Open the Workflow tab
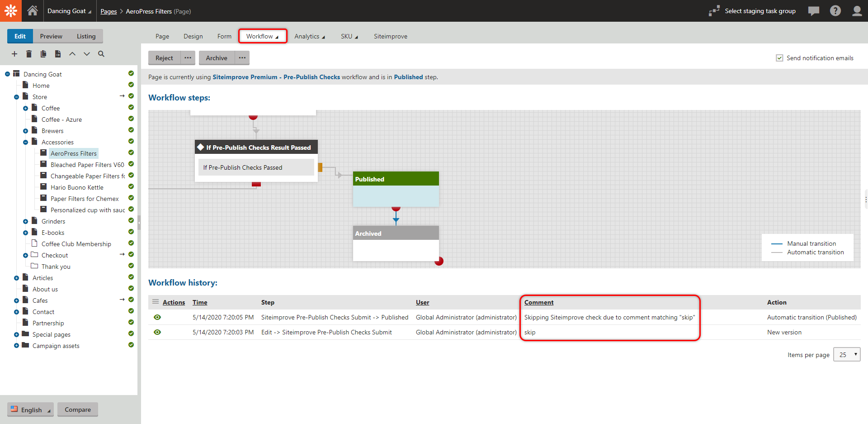Image resolution: width=868 pixels, height=424 pixels. point(263,36)
